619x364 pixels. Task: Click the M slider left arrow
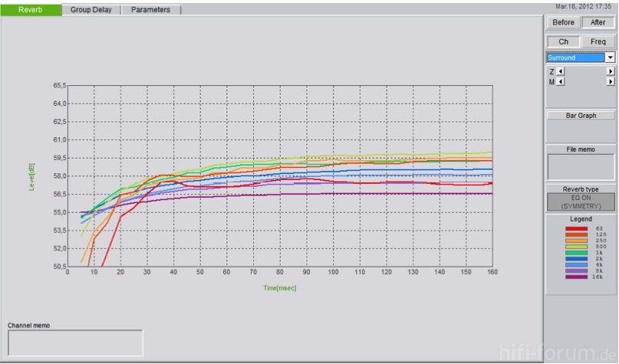click(x=560, y=81)
